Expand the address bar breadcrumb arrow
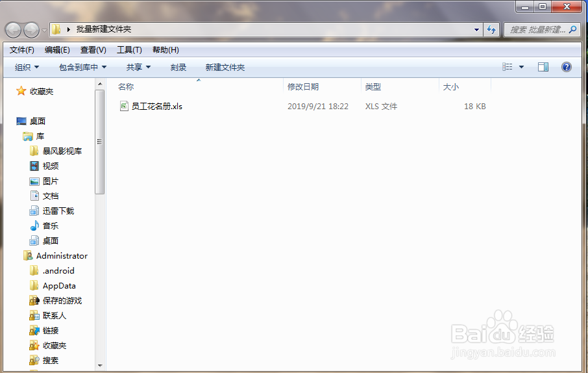Screen dimensions: 588x373 (x=69, y=29)
